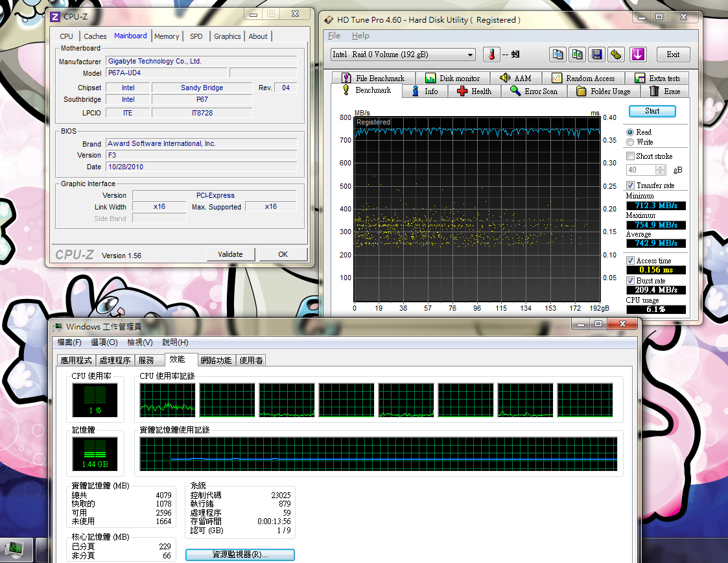Switch to the Caches tab in CPU-Z
728x563 pixels.
[x=95, y=36]
